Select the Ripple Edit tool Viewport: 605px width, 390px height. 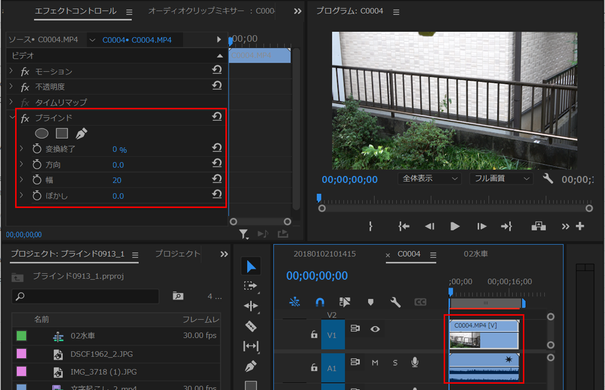pyautogui.click(x=251, y=306)
